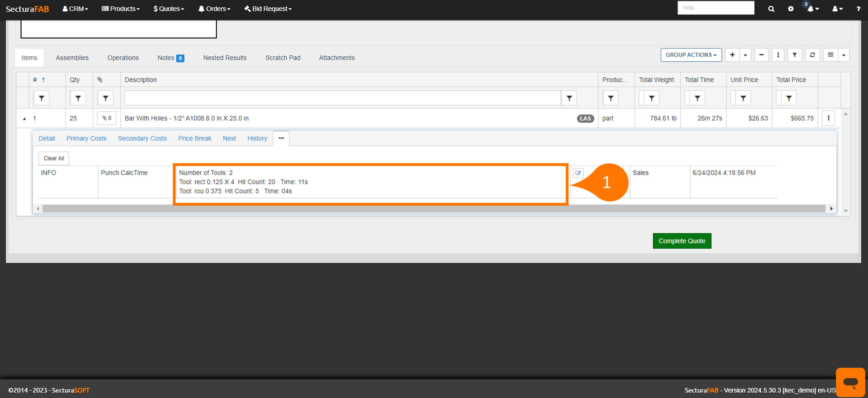Open the Primary Costs tab
Viewport: 868px width, 398px height.
click(x=86, y=138)
